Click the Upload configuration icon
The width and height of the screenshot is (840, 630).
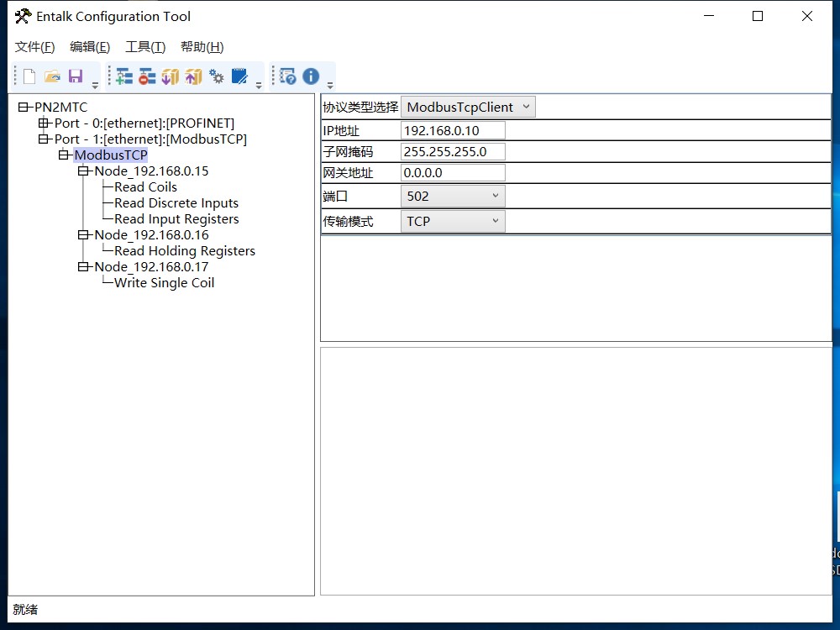pyautogui.click(x=193, y=76)
